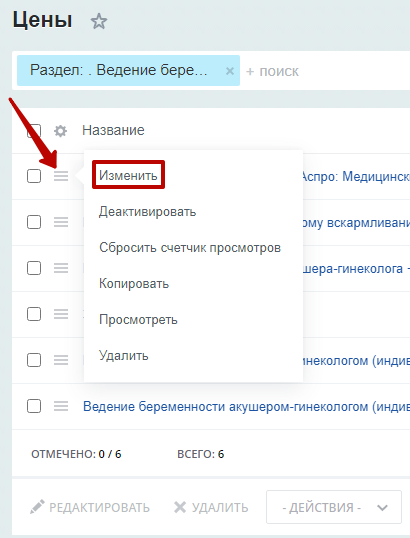Focus the + поиск search field
Screen dimensions: 410x538
tap(327, 71)
